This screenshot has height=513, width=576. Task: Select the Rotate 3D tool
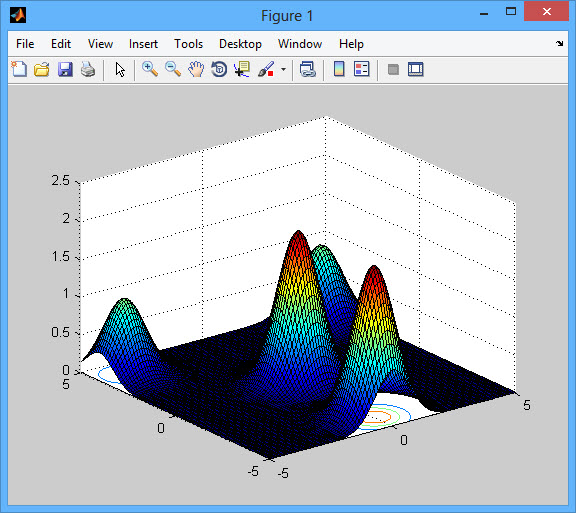[x=219, y=69]
